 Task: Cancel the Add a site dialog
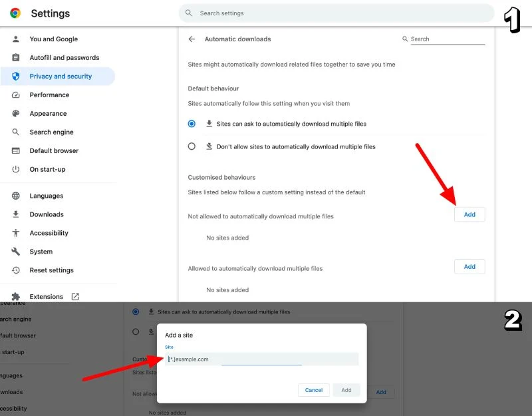click(313, 390)
